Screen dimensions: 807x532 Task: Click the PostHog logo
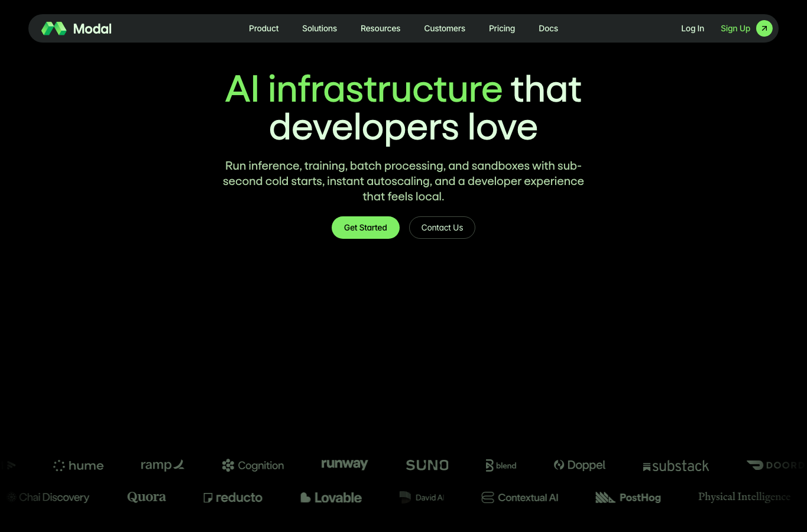[x=628, y=498]
